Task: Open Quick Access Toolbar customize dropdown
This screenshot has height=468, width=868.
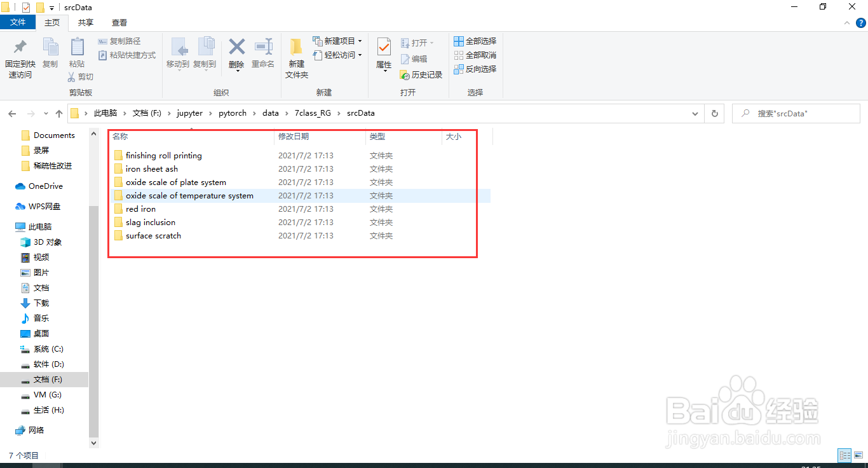Action: (51, 8)
